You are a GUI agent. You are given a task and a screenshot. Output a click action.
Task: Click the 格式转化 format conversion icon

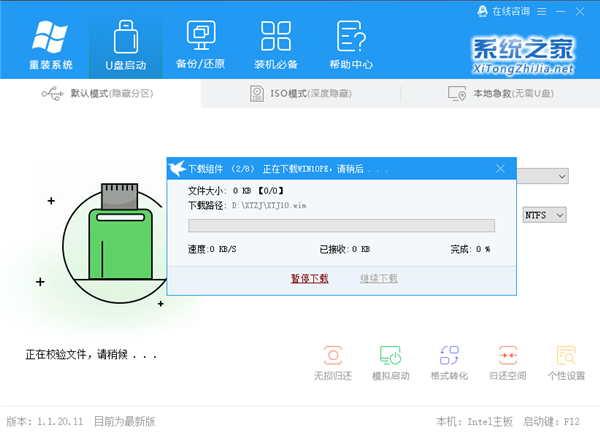(449, 363)
